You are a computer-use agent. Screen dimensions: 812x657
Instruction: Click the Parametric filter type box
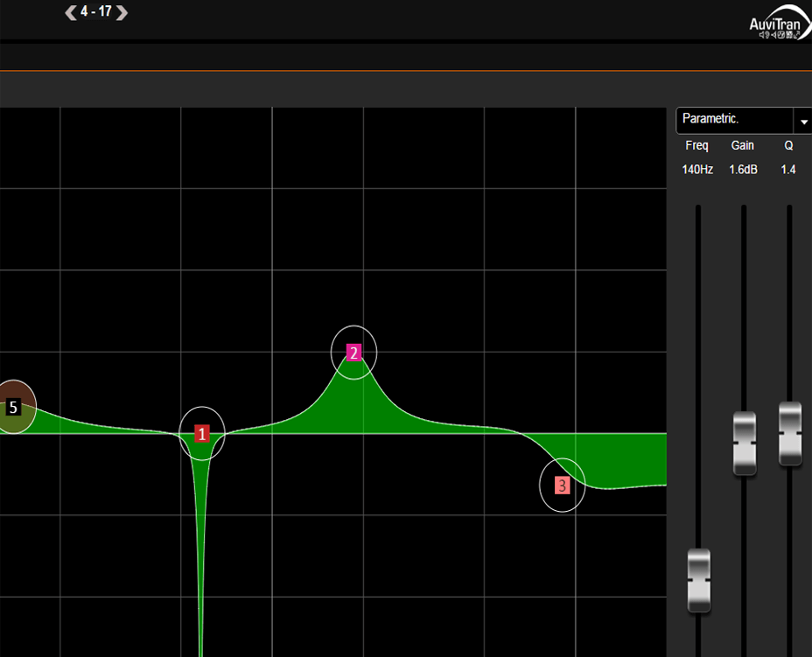click(x=733, y=120)
